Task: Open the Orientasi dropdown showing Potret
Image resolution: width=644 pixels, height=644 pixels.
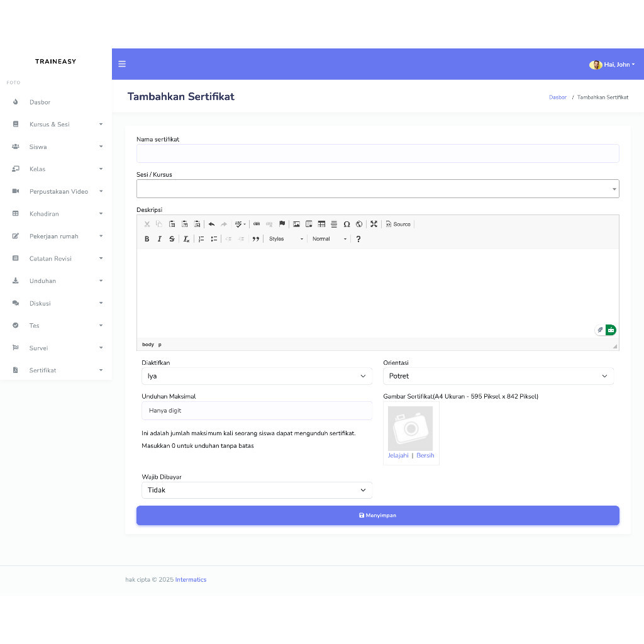Action: coord(498,376)
